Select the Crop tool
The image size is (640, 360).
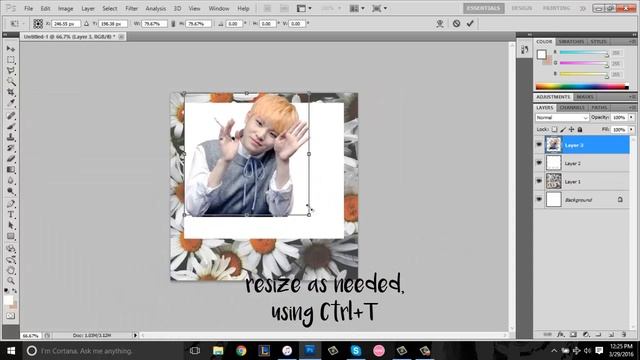click(x=11, y=92)
